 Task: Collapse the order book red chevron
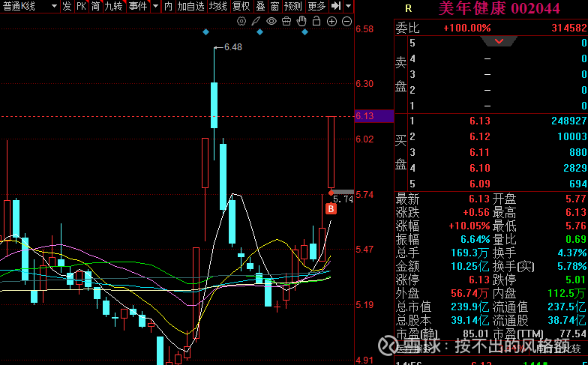coord(499,41)
